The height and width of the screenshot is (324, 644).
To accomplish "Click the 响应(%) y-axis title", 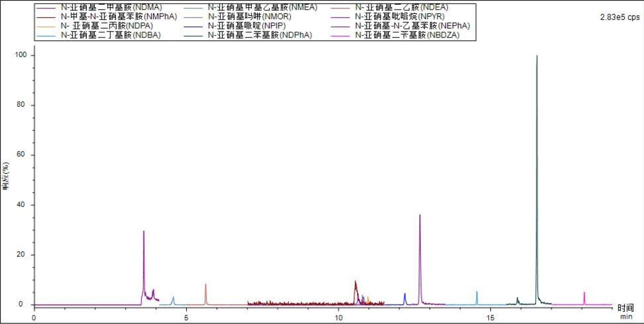I will click(x=6, y=176).
